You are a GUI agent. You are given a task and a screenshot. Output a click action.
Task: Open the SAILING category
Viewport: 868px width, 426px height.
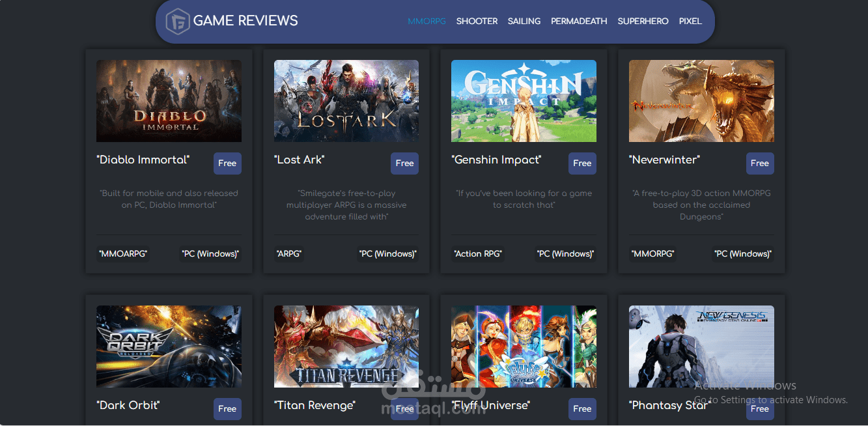tap(524, 21)
